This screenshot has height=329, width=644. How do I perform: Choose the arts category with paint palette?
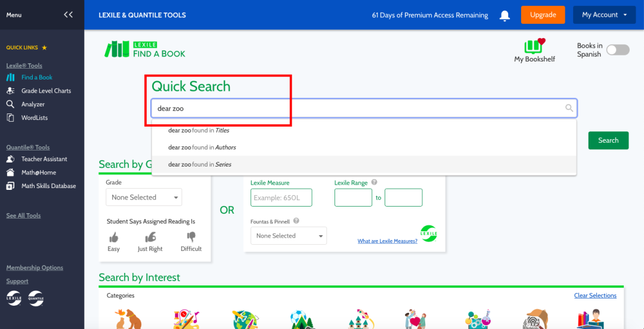click(x=186, y=319)
